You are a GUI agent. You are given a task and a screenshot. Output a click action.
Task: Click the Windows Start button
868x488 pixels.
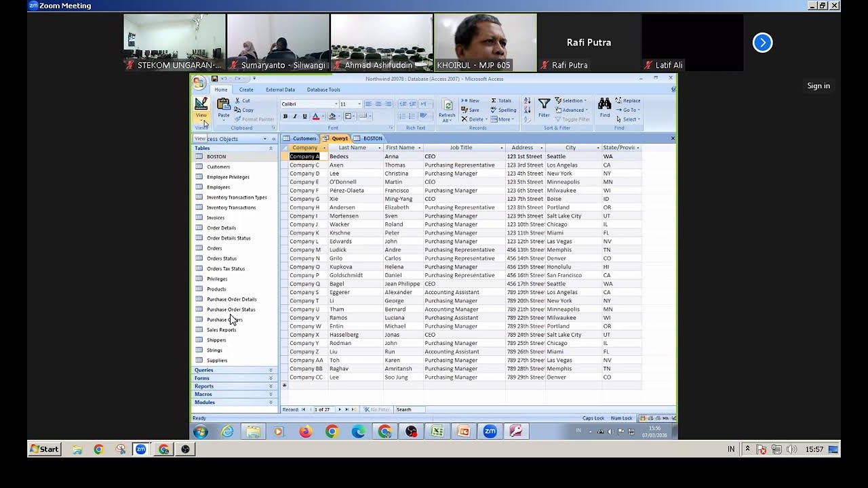click(44, 449)
